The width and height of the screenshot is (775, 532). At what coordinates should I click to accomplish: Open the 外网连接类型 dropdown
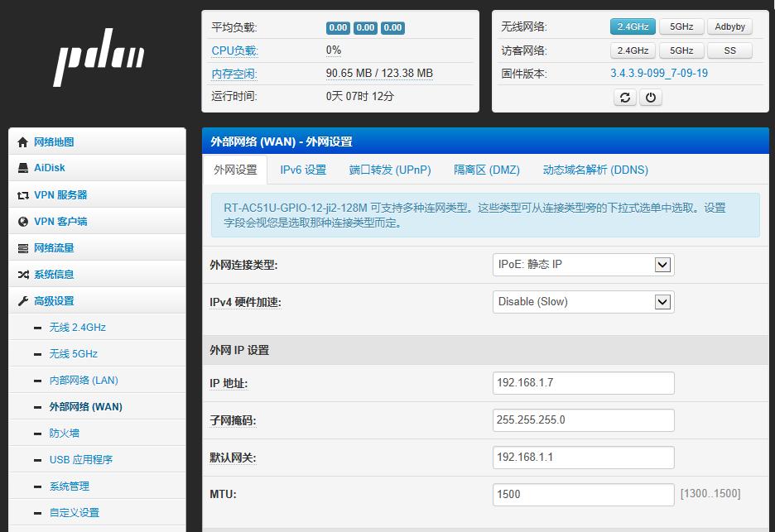[582, 263]
